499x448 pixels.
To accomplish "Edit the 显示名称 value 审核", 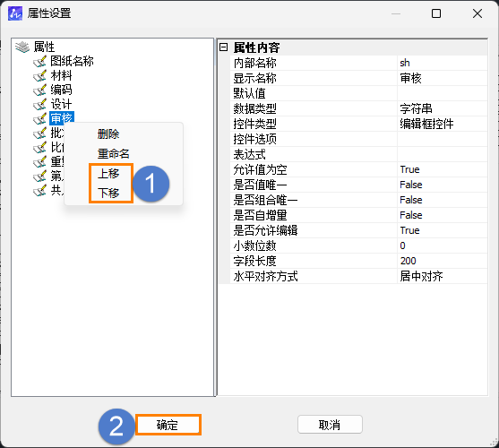I will [x=442, y=78].
